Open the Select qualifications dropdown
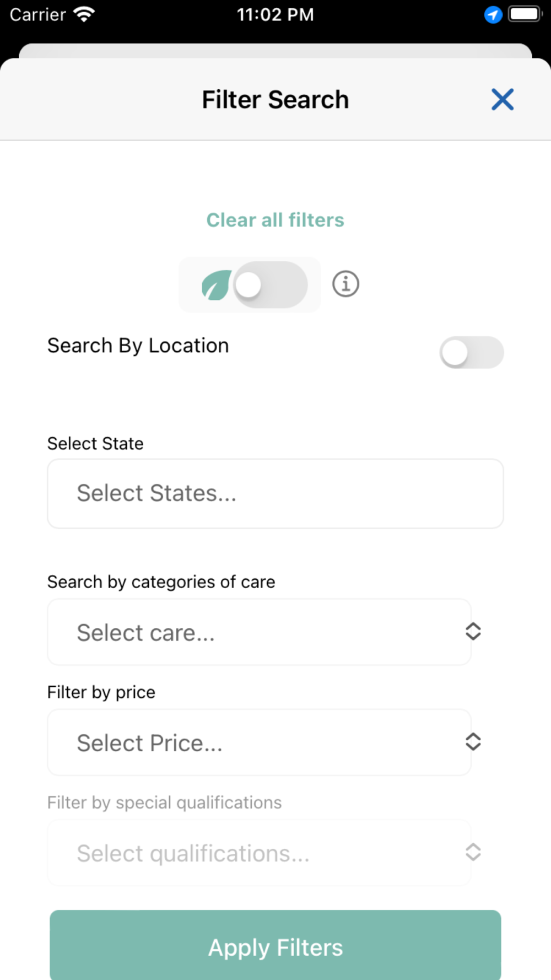This screenshot has height=980, width=551. 259,853
